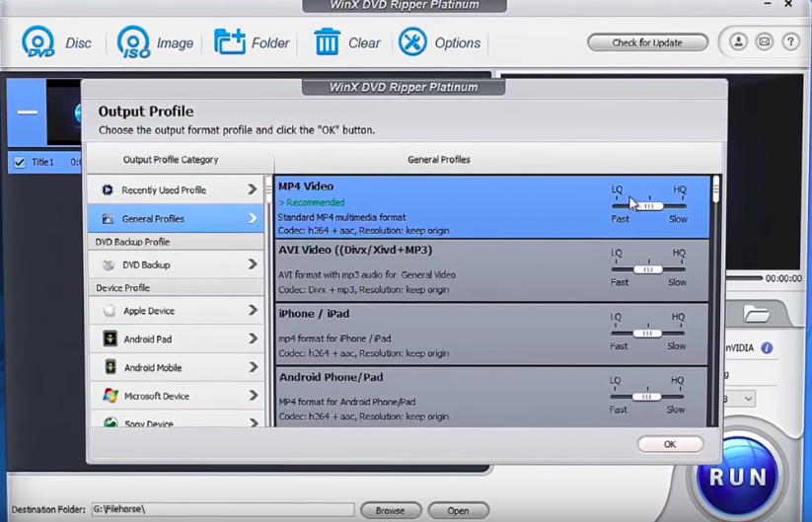Click MP4 Video quality slider handle
Viewport: 812px width, 522px height.
coord(649,206)
